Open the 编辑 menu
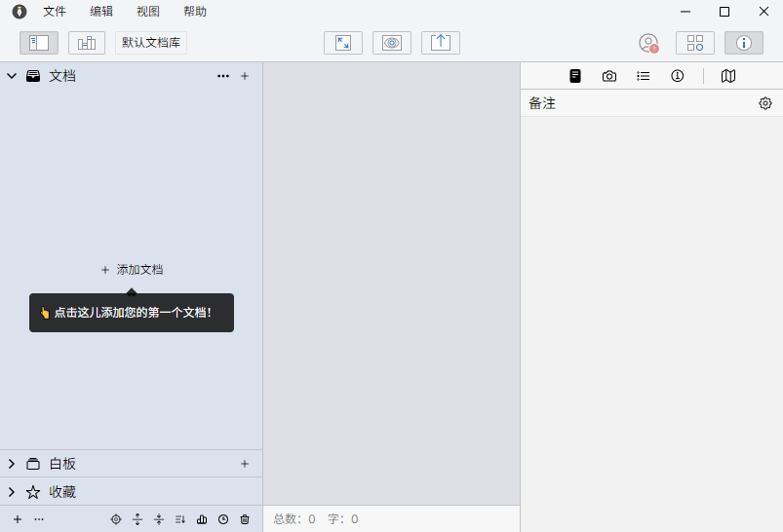783x532 pixels. [101, 12]
